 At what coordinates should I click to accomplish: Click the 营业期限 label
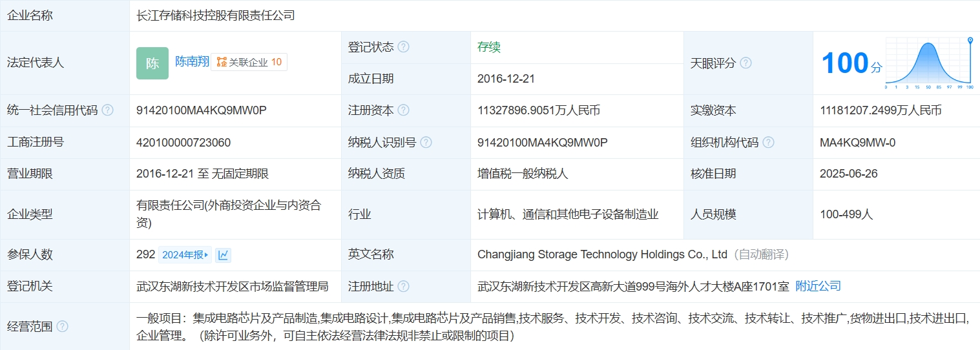click(30, 174)
